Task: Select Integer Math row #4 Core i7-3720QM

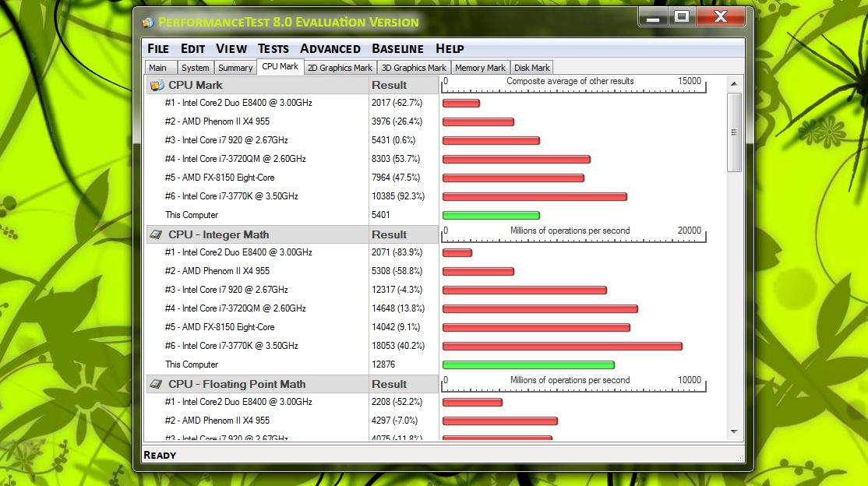Action: coord(235,308)
